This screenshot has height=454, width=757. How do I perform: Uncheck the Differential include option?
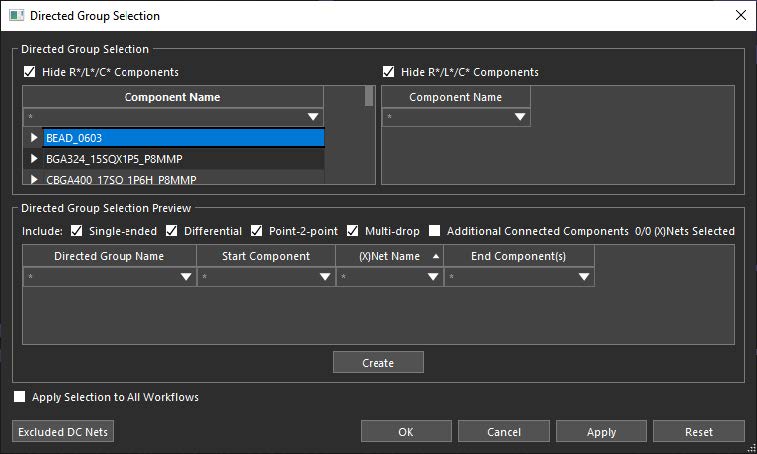point(171,231)
